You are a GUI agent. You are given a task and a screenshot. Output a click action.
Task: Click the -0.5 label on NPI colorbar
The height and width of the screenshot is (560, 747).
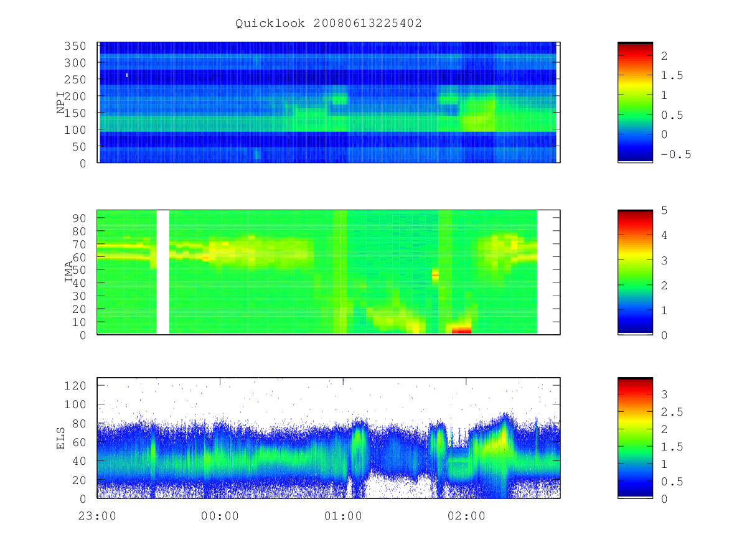point(676,154)
